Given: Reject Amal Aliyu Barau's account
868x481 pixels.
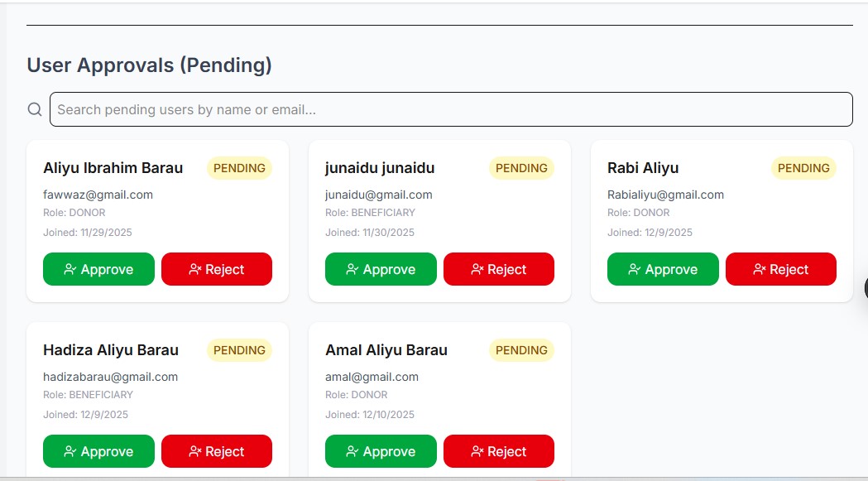Looking at the screenshot, I should click(x=499, y=451).
